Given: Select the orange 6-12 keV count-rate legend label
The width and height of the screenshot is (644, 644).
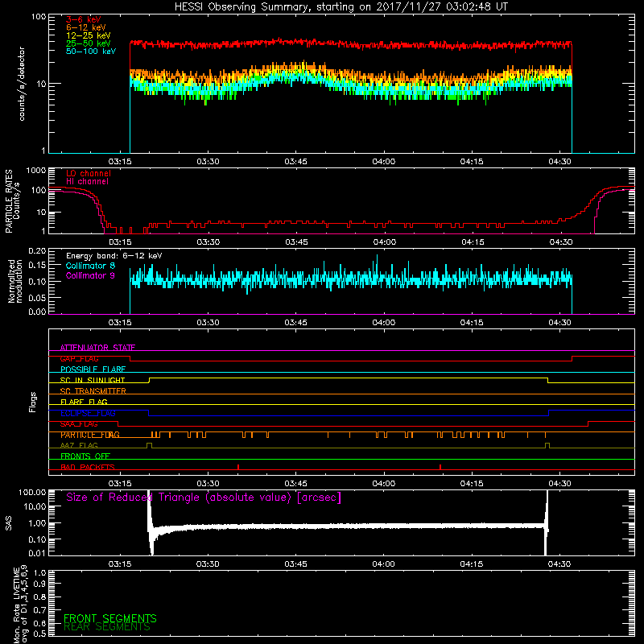Looking at the screenshot, I should (86, 27).
